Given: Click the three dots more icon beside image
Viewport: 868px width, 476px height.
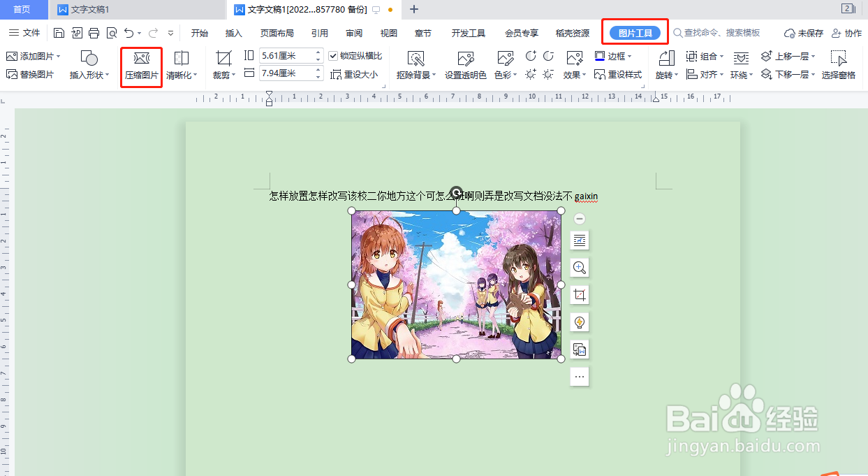Looking at the screenshot, I should tap(579, 376).
